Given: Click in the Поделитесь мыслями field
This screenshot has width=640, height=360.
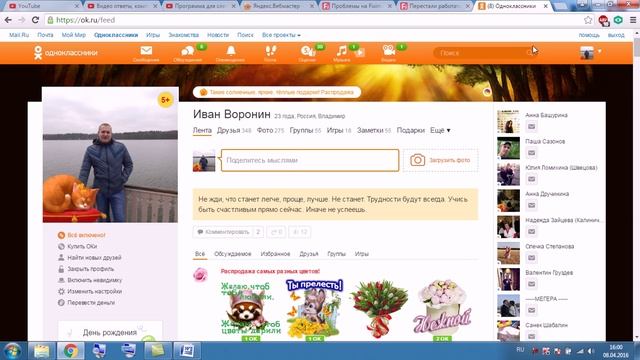Looking at the screenshot, I should point(310,160).
